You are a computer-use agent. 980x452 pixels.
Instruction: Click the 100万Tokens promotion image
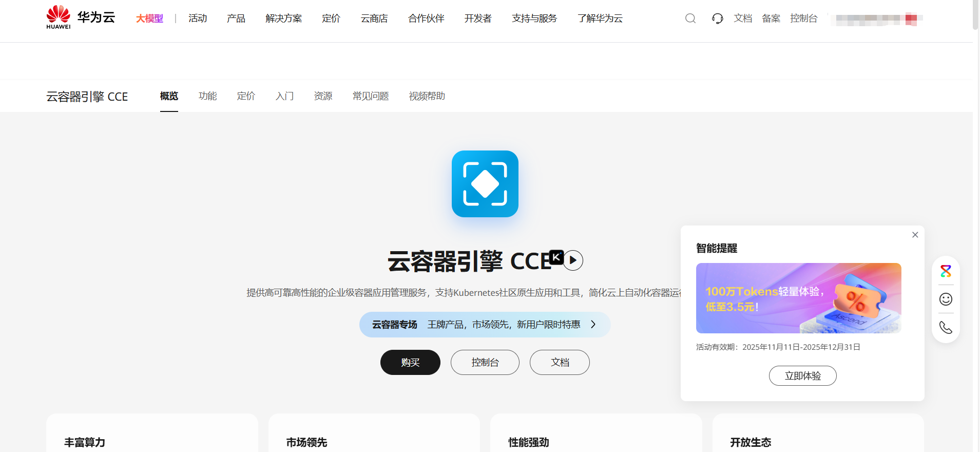(799, 298)
